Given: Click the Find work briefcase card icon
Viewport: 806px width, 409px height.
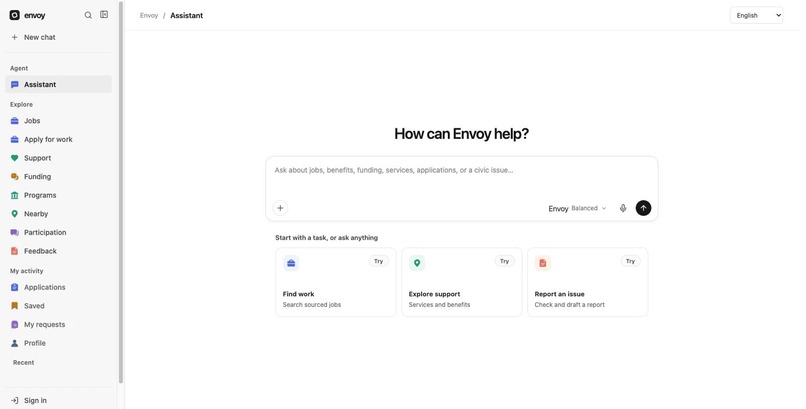Looking at the screenshot, I should tap(291, 263).
